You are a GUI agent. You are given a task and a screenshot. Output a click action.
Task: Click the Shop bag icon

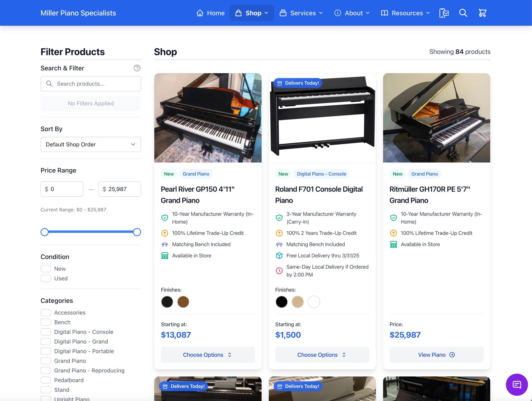(x=238, y=13)
